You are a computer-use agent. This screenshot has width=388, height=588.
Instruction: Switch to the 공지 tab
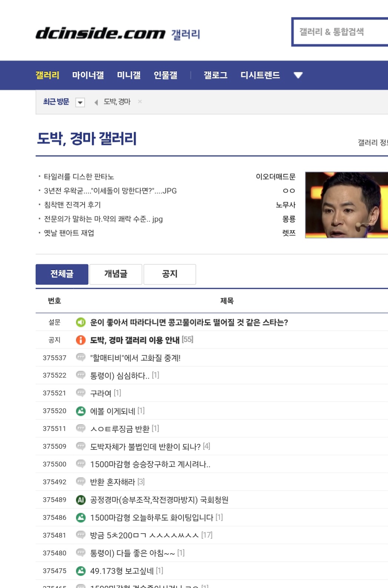(170, 274)
